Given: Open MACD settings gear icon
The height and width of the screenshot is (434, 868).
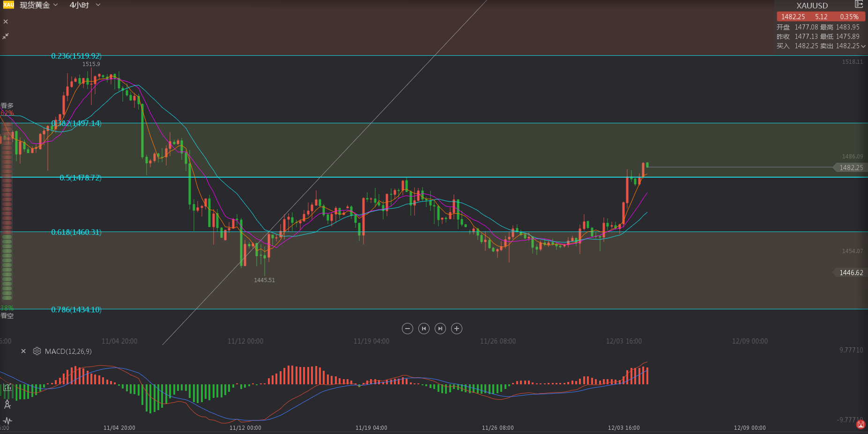Looking at the screenshot, I should (37, 351).
